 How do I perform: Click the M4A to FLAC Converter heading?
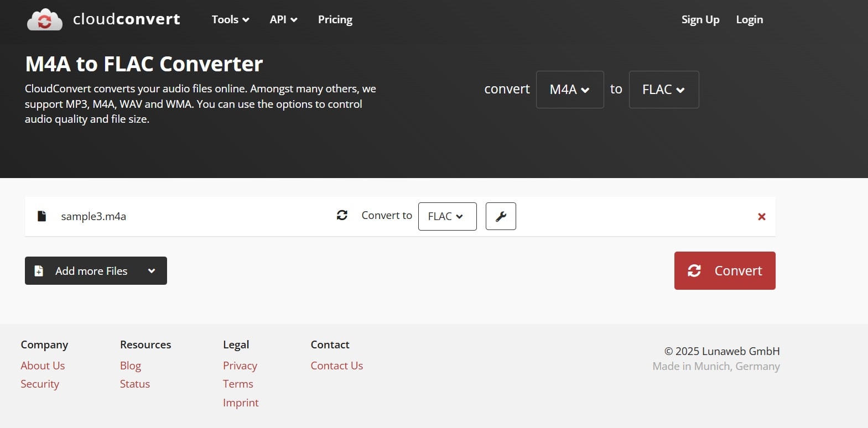144,64
